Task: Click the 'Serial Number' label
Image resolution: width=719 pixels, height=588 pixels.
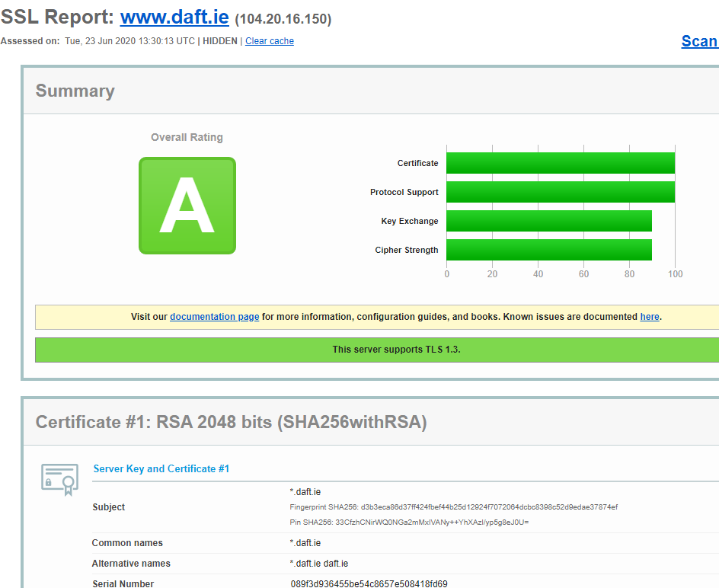Action: click(x=123, y=583)
